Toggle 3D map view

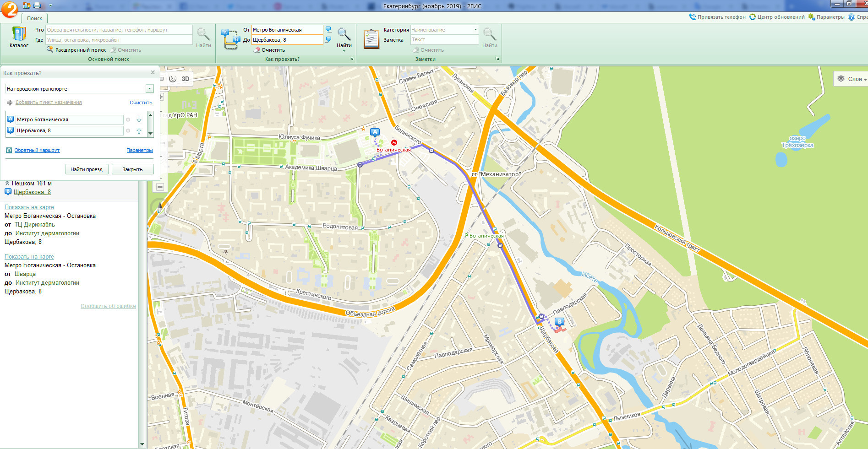pos(185,79)
